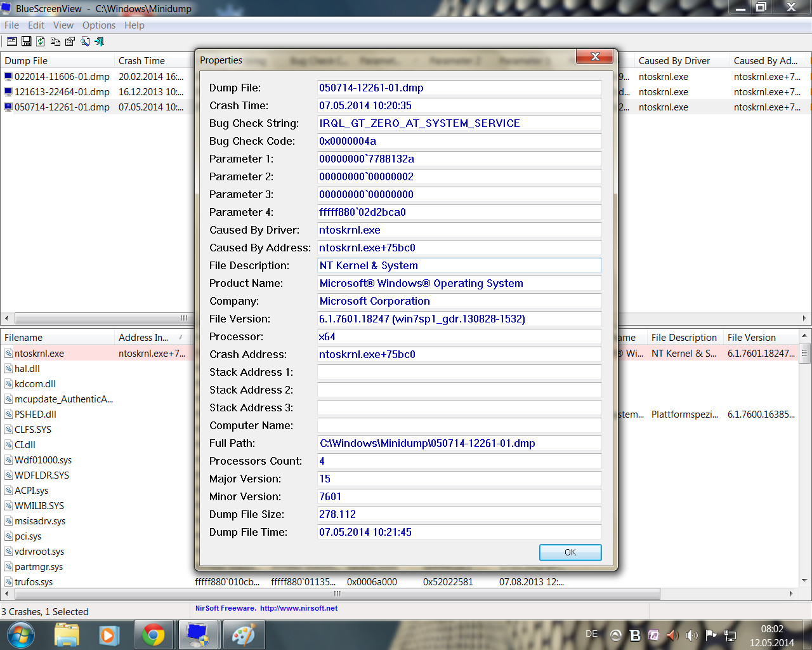
Task: Open Windows Explorer from the taskbar
Action: (x=67, y=635)
